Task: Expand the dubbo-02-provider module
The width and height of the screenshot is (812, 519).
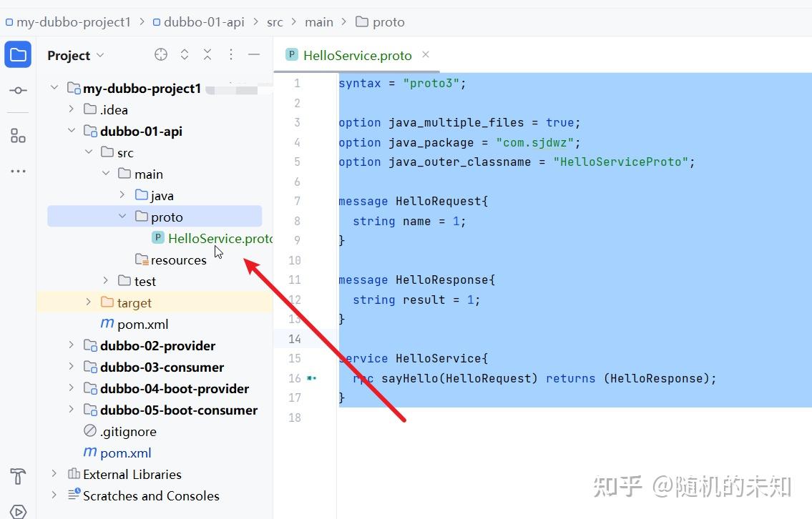Action: tap(69, 345)
